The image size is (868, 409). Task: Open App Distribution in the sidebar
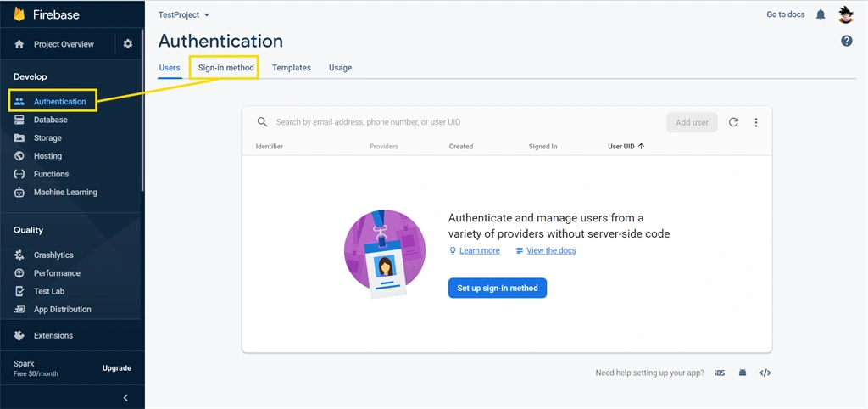(63, 309)
